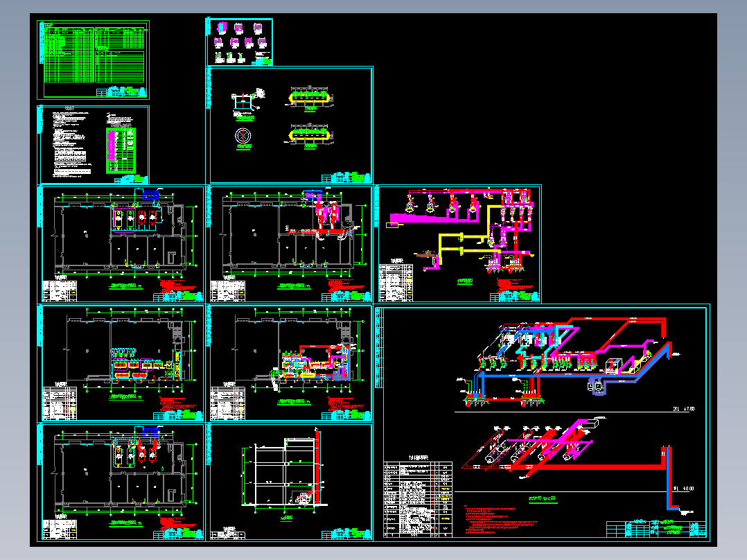Click the "1FL ±0.00" elevation label
This screenshot has width=747, height=560.
click(684, 489)
